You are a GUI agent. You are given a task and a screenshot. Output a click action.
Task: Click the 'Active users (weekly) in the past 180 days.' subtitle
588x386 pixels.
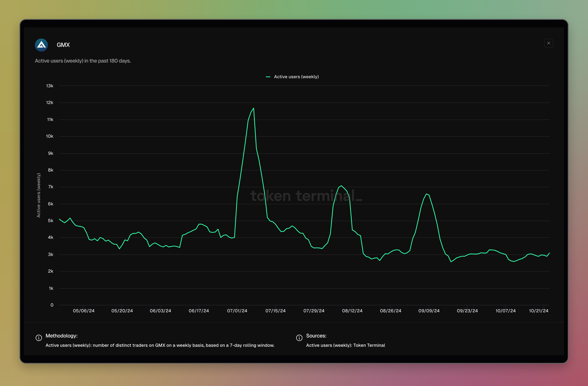click(83, 61)
